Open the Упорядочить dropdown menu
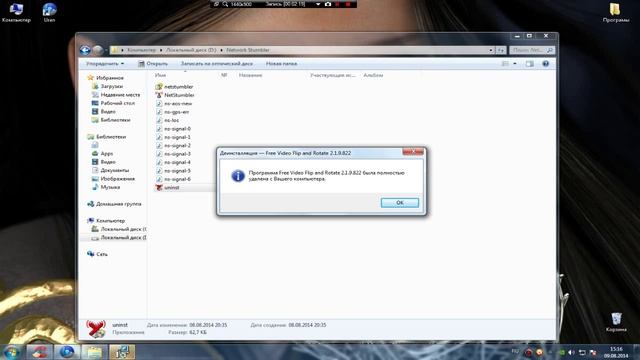This screenshot has height=360, width=640. pos(105,64)
